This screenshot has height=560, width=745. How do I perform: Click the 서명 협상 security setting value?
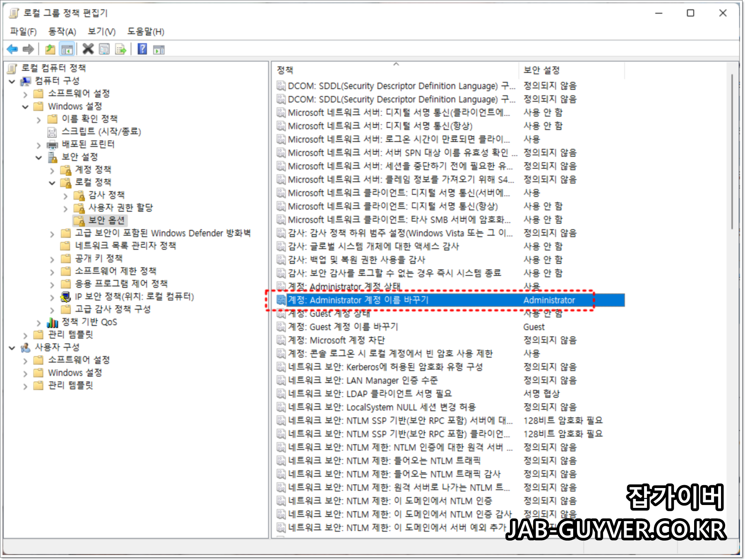[541, 393]
